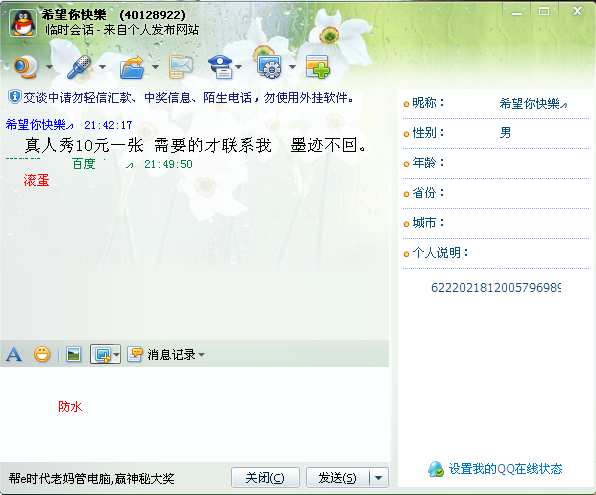
Task: Expand file transfer dropdown arrow
Action: (x=155, y=67)
